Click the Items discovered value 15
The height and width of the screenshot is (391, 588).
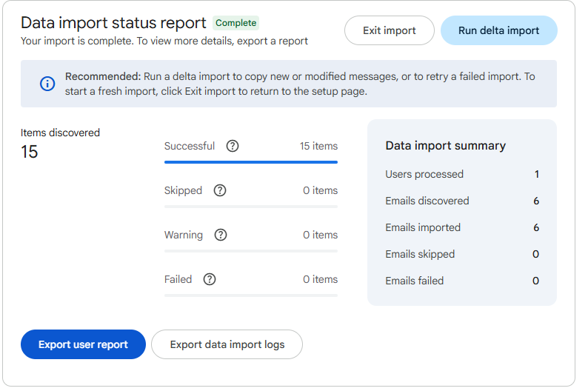point(29,152)
